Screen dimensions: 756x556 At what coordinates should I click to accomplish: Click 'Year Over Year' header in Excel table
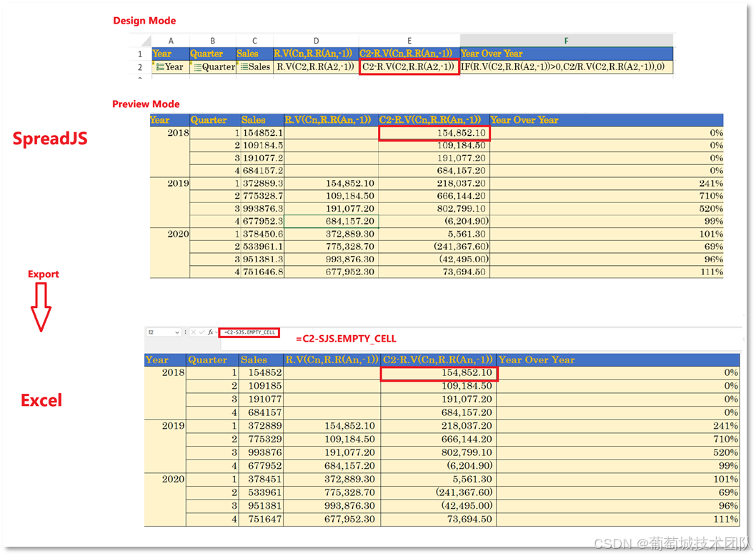(617, 359)
